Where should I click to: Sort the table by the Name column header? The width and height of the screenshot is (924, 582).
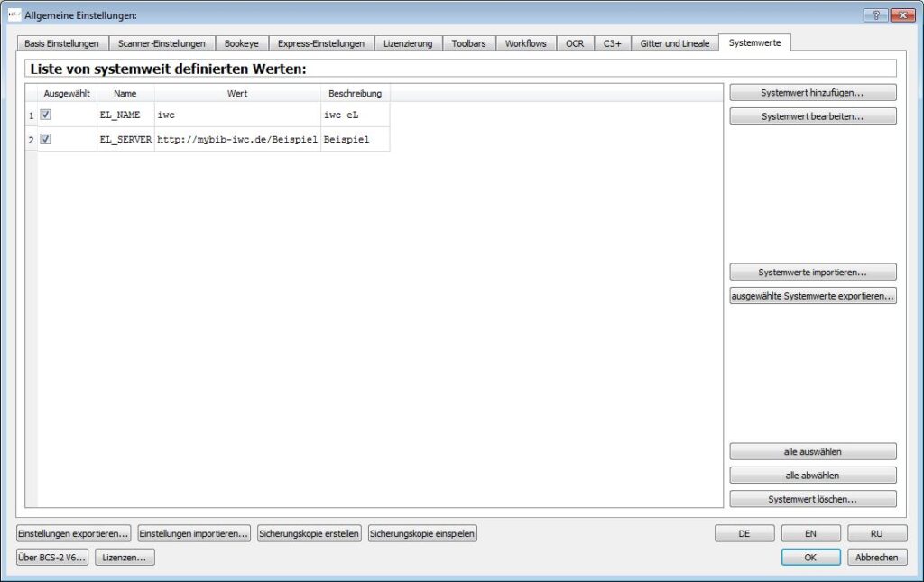pos(125,93)
